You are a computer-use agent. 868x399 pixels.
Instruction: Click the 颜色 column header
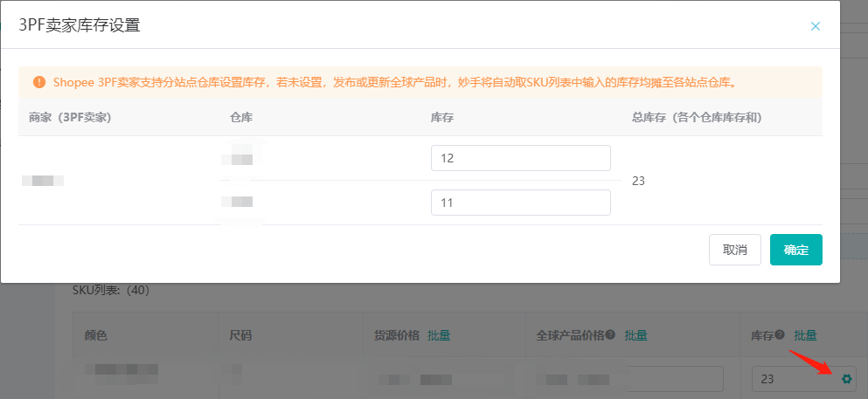coord(95,335)
